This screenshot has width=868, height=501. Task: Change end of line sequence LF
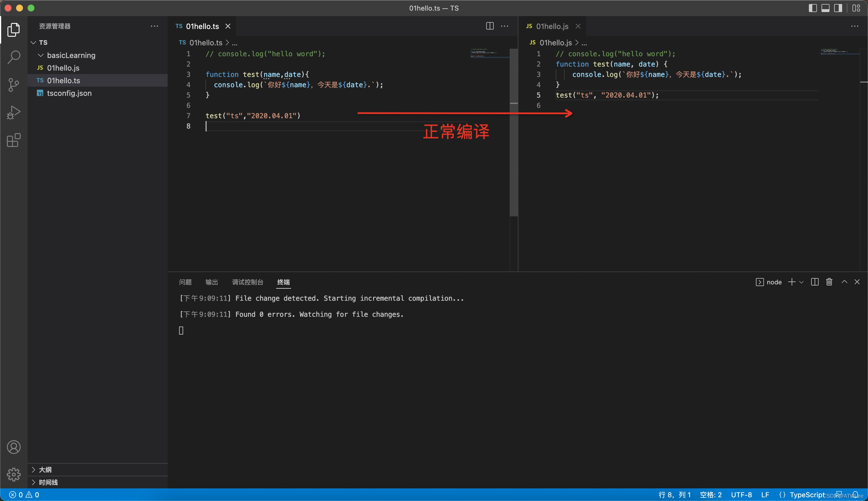765,495
